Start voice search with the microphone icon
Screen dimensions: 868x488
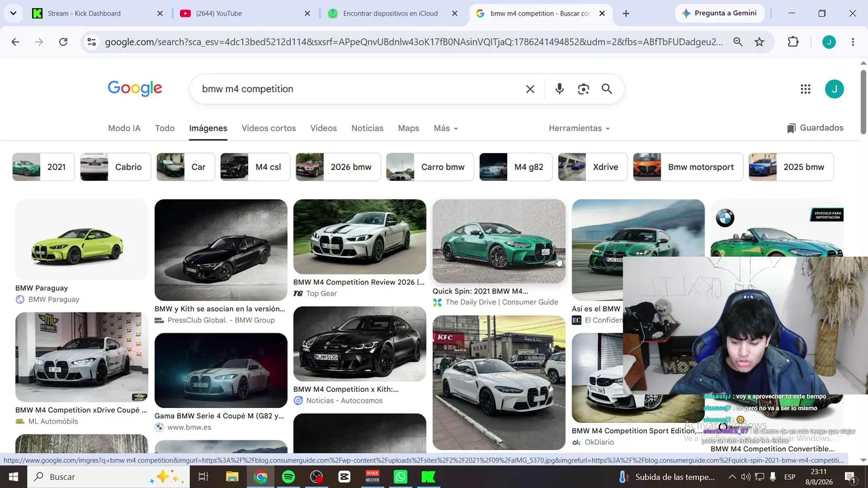559,89
